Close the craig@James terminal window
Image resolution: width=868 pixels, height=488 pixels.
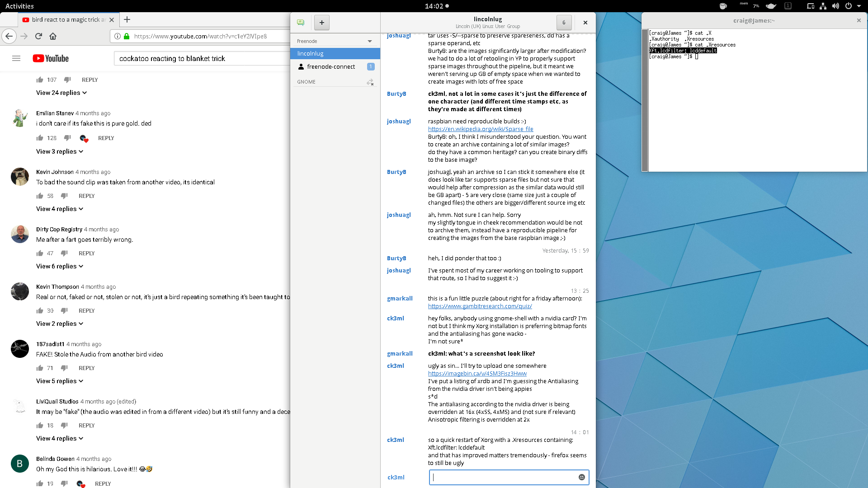pyautogui.click(x=859, y=20)
